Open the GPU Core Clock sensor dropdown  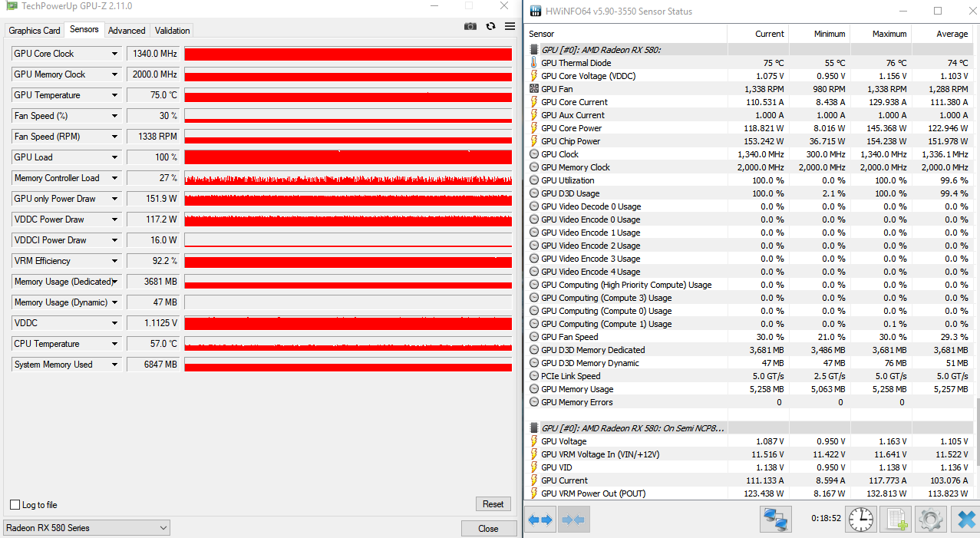[x=115, y=54]
